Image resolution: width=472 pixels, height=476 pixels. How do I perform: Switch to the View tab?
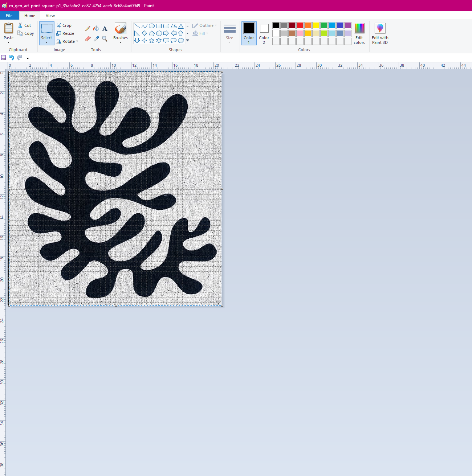(x=50, y=16)
